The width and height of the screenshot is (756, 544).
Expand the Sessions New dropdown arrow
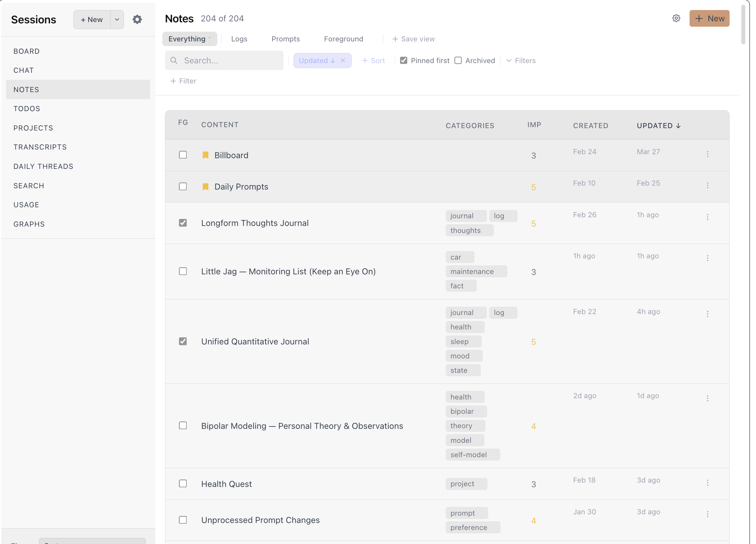(117, 19)
